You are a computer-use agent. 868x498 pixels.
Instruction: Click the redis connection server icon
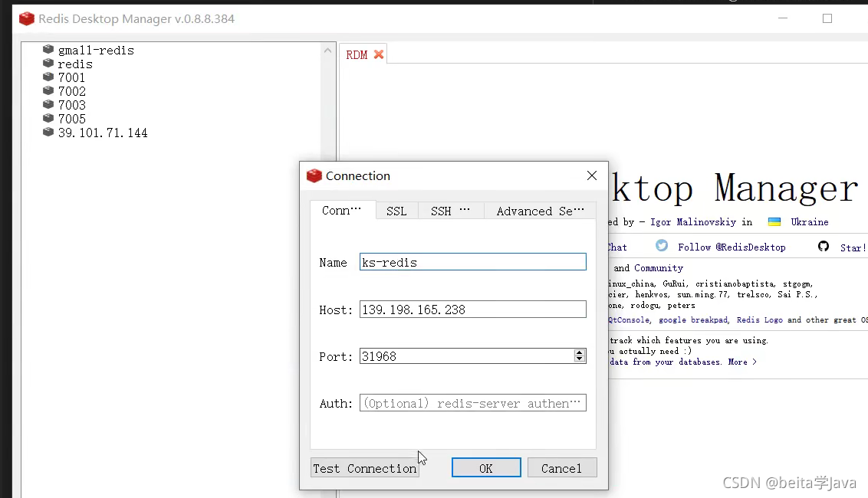coord(48,63)
